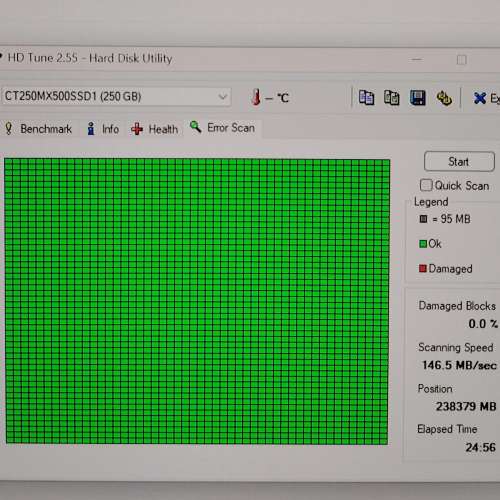Image resolution: width=500 pixels, height=500 pixels.
Task: Click the blue X exit icon
Action: pyautogui.click(x=479, y=98)
